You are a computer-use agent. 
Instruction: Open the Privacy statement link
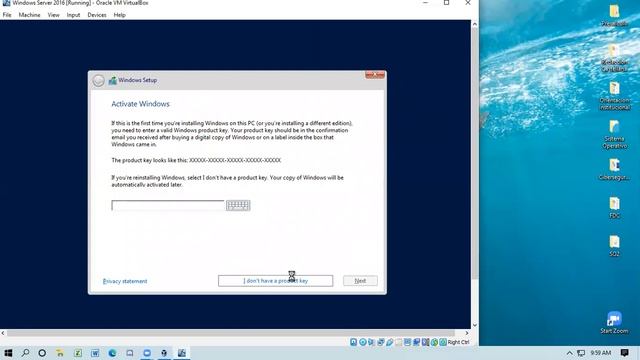(125, 281)
